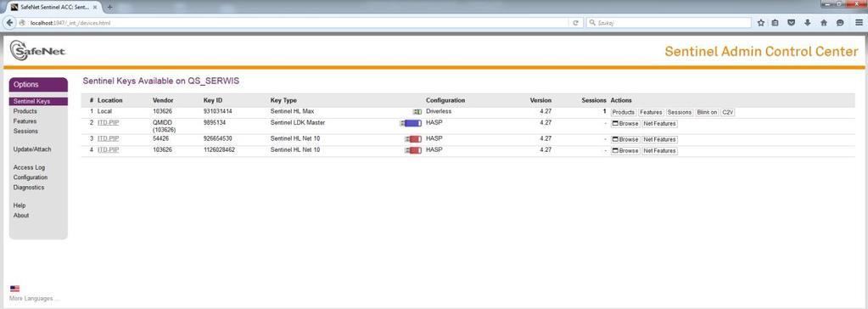Viewport: 868px width, 309px height.
Task: Open Products in the Options sidebar
Action: click(x=25, y=111)
